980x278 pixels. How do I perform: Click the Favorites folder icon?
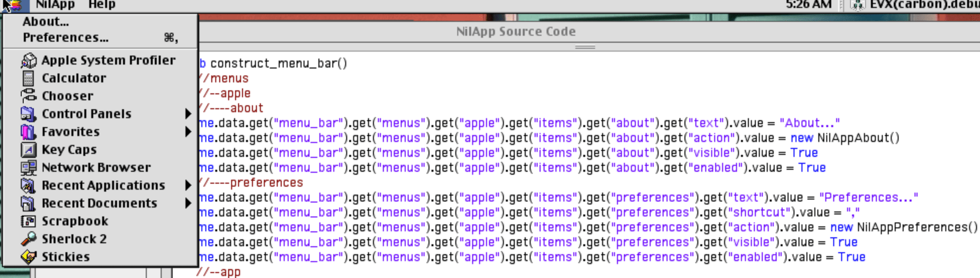click(x=29, y=132)
